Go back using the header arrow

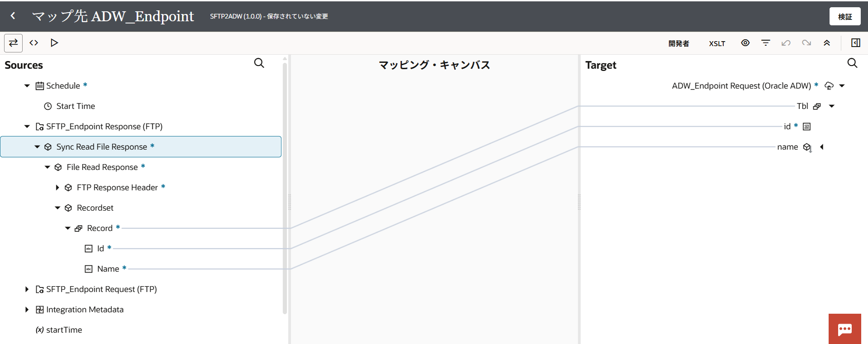(x=13, y=16)
